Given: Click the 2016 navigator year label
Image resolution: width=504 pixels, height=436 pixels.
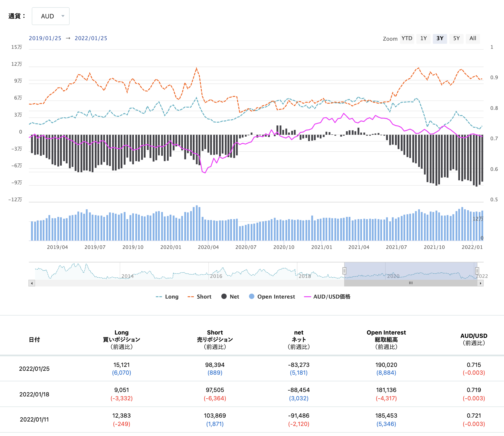Looking at the screenshot, I should [x=216, y=276].
